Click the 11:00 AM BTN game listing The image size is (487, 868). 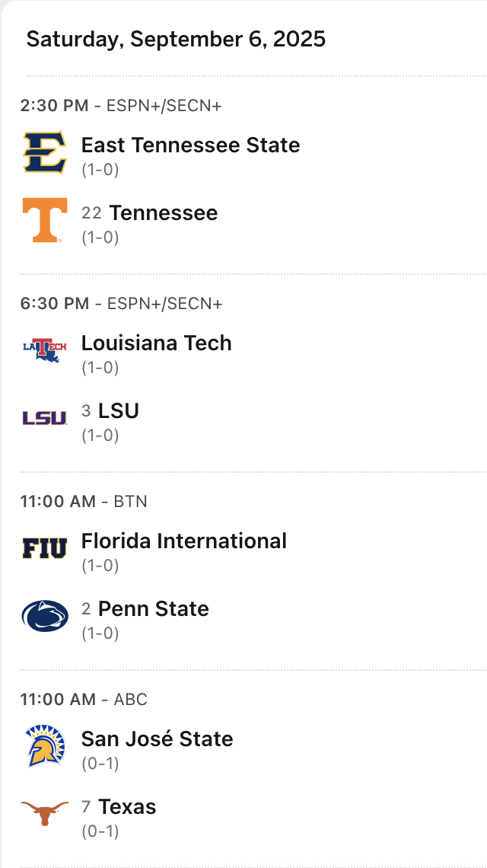(x=84, y=502)
